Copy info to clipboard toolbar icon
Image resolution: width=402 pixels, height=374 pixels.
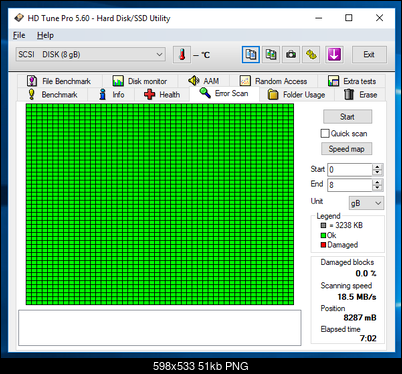[x=251, y=55]
